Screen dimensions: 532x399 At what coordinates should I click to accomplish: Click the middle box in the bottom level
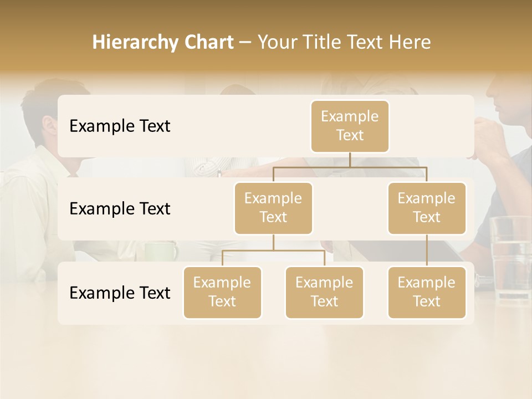pos(324,292)
